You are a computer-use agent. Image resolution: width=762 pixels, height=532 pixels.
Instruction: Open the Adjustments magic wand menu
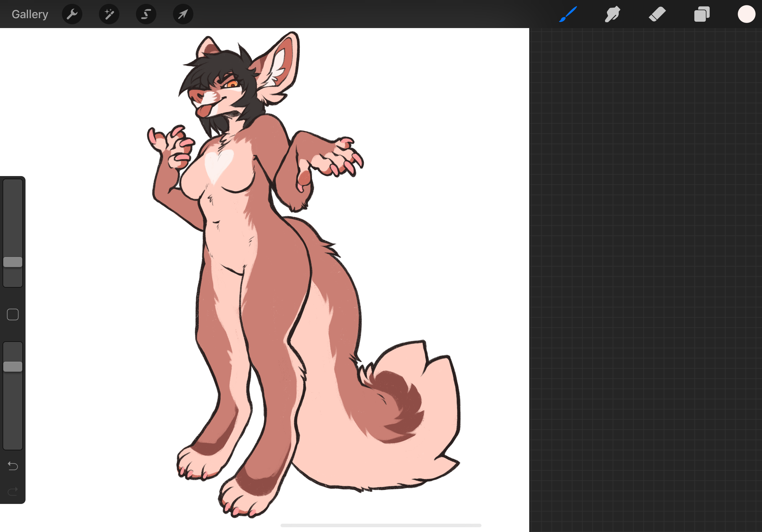click(109, 14)
